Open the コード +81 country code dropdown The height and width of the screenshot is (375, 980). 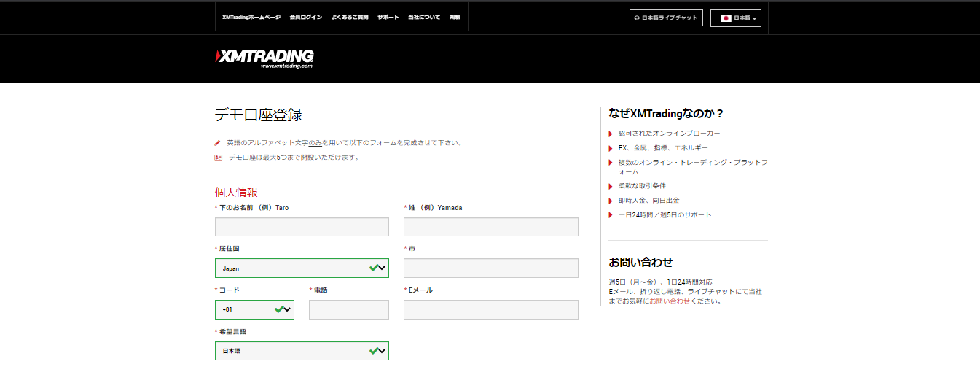(x=254, y=309)
